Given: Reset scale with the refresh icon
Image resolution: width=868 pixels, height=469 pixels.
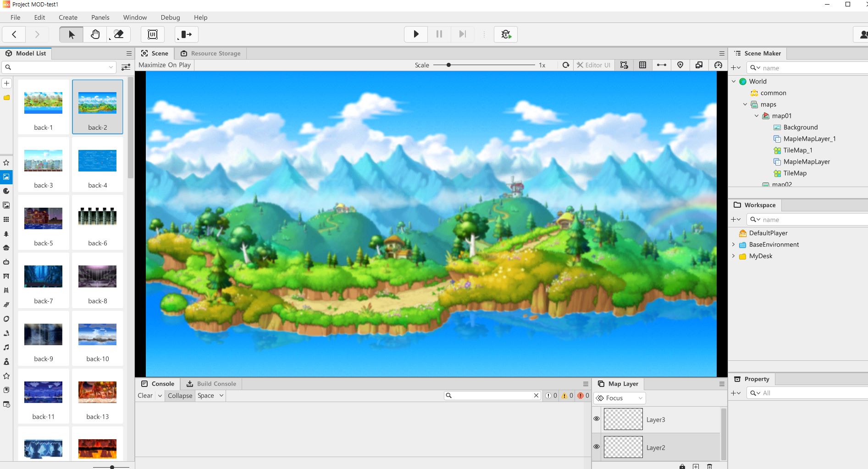Looking at the screenshot, I should pyautogui.click(x=566, y=65).
